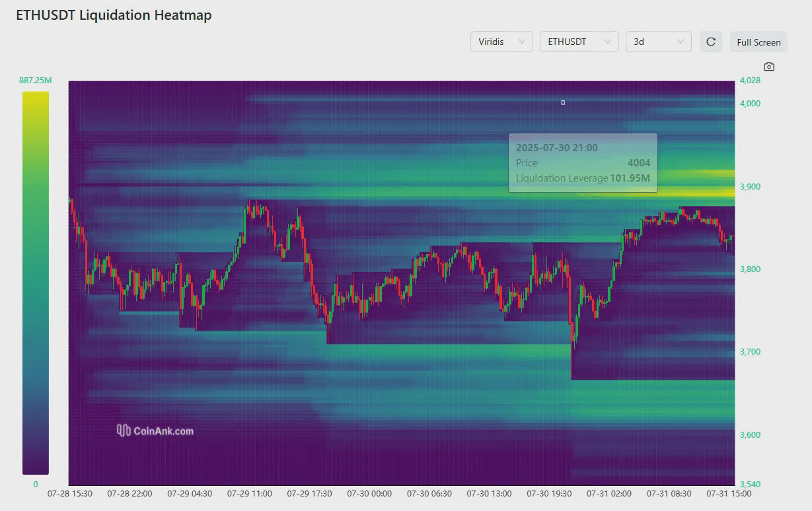The image size is (812, 511).
Task: Click the tooltip date 2025-07-30 21:00
Action: coord(557,148)
